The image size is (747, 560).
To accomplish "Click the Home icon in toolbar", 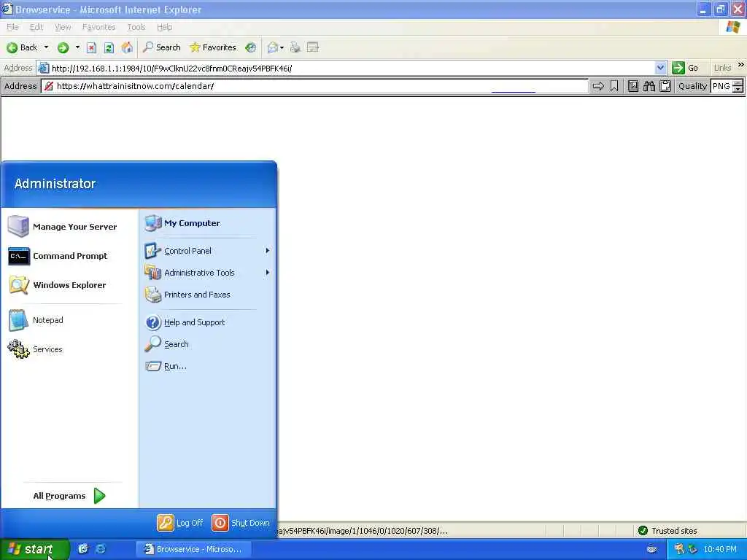I will 127,47.
